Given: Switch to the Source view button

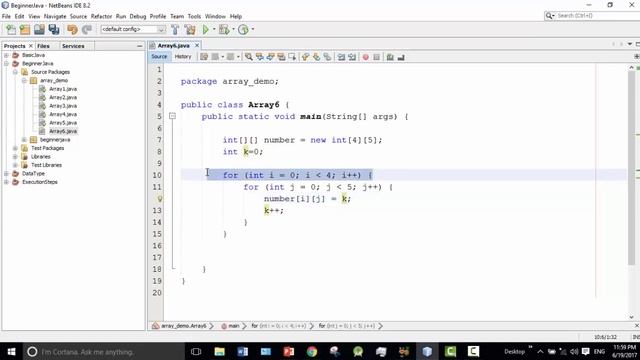Looking at the screenshot, I should (159, 57).
